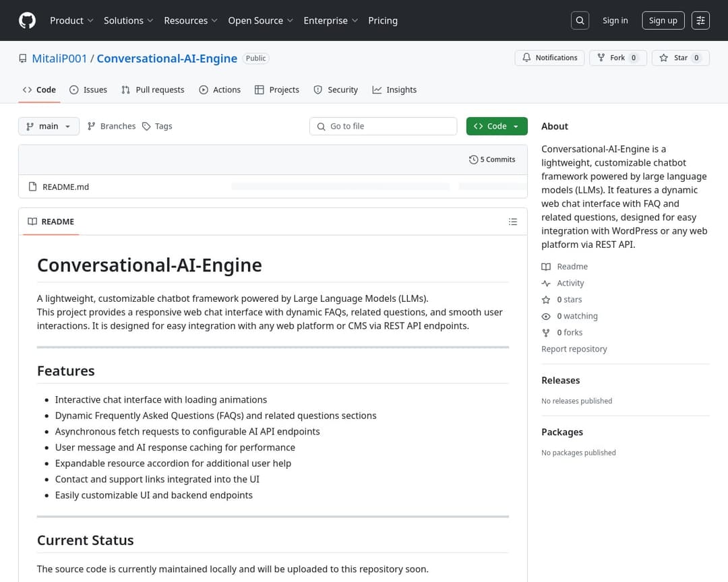
Task: Open the README.md file
Action: (x=65, y=187)
